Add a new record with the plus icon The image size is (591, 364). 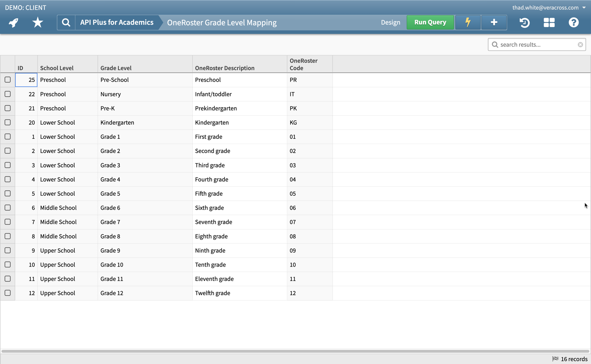click(x=494, y=22)
